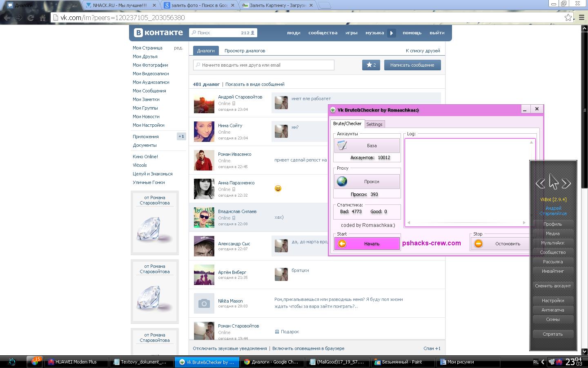Close the NHACK.RU browser tab

point(154,5)
